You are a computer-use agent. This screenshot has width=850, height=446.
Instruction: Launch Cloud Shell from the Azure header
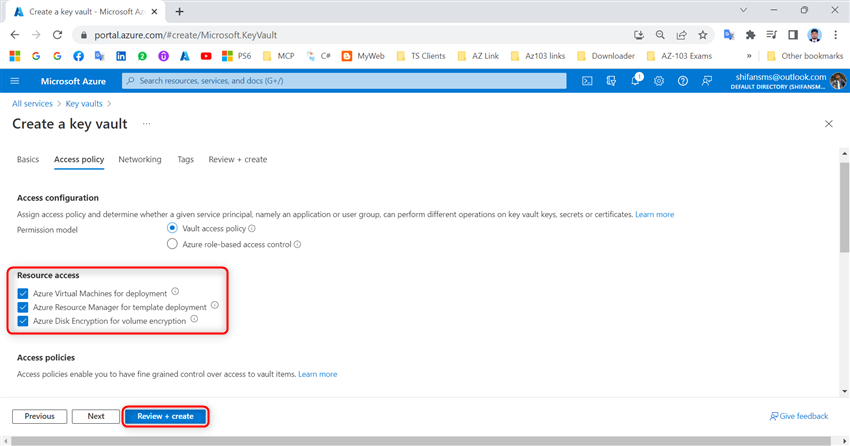(587, 81)
